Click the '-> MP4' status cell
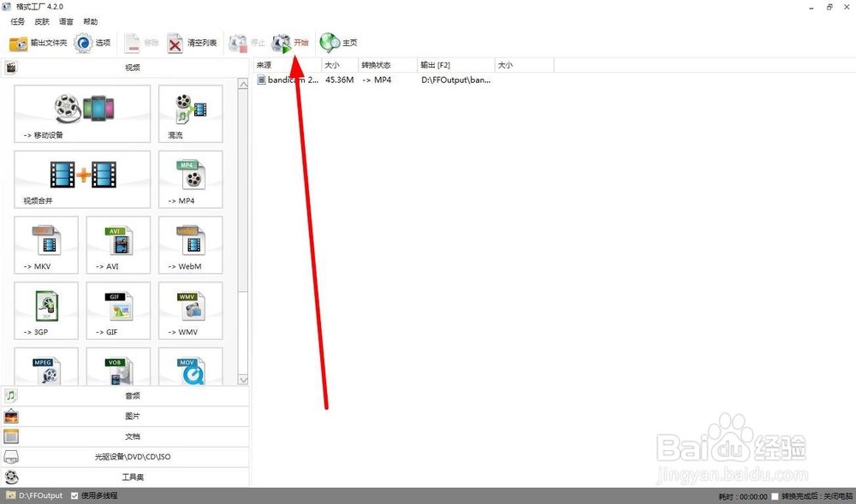Viewport: 856px width, 504px height. pos(377,80)
